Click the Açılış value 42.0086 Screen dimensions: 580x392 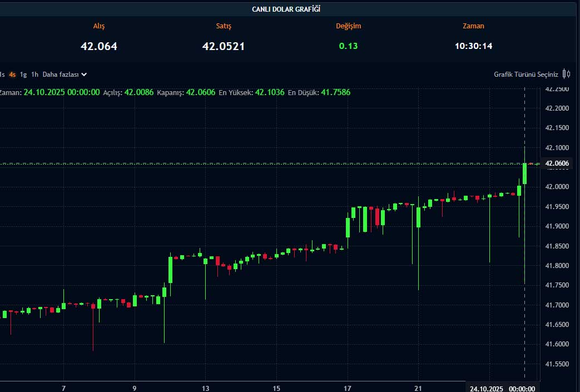click(138, 92)
